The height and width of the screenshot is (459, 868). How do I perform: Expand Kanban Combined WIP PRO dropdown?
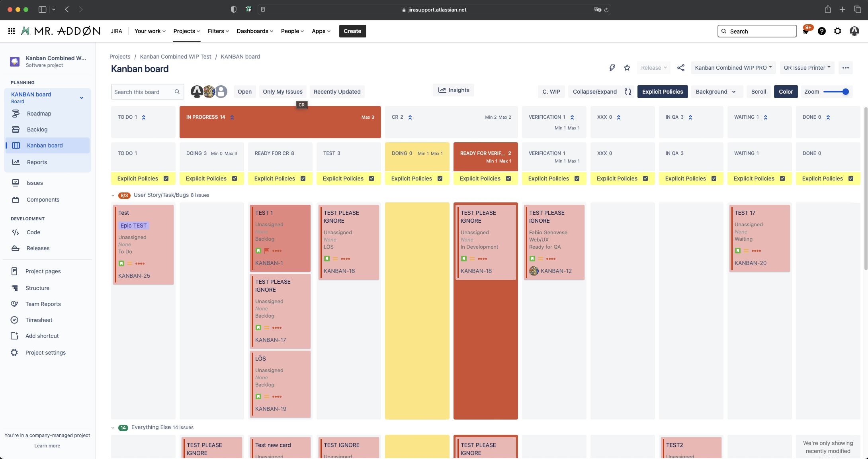point(733,68)
